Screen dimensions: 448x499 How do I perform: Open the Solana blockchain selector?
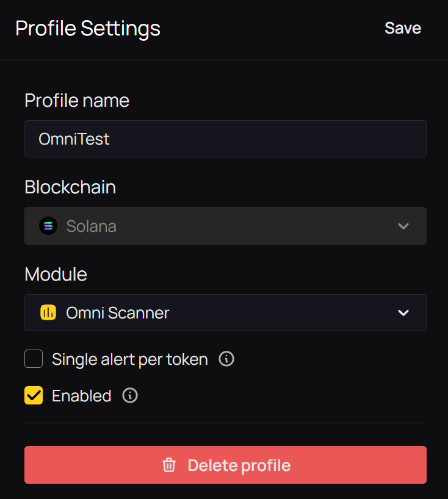225,226
